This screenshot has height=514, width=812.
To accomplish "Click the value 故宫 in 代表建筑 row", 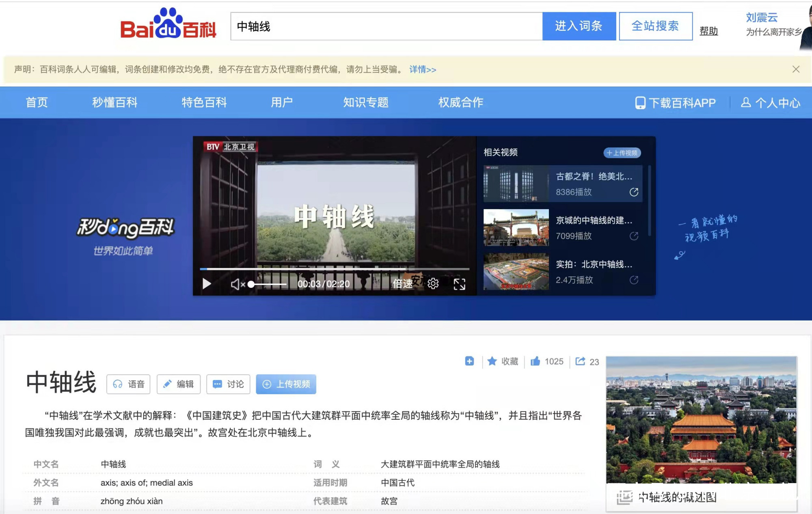I will 389,501.
